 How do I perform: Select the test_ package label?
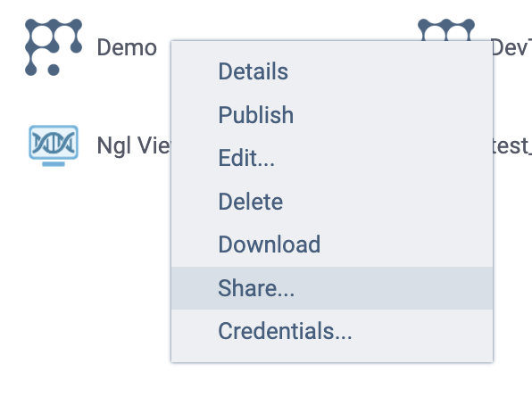pos(512,145)
